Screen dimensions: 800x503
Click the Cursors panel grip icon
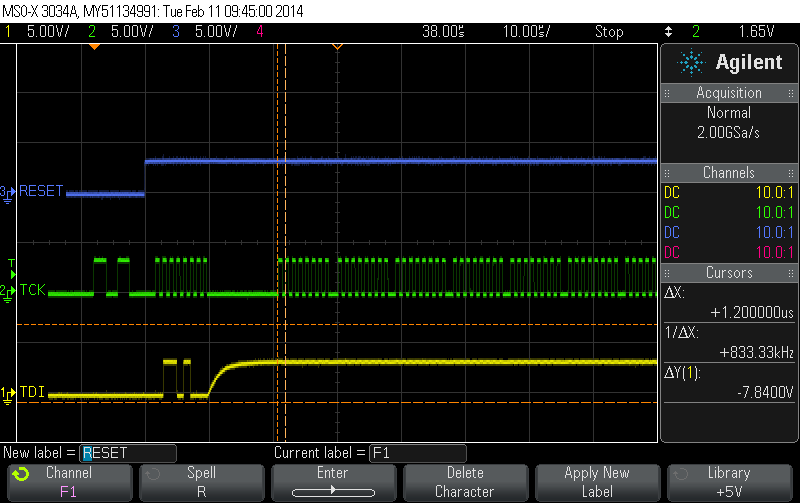point(667,273)
